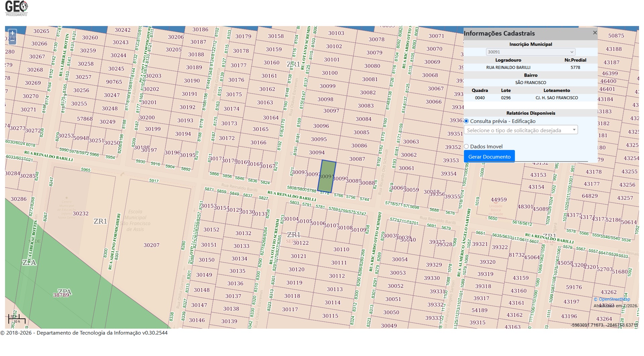Click lot 38789 in the green ZPA zone

[61, 295]
